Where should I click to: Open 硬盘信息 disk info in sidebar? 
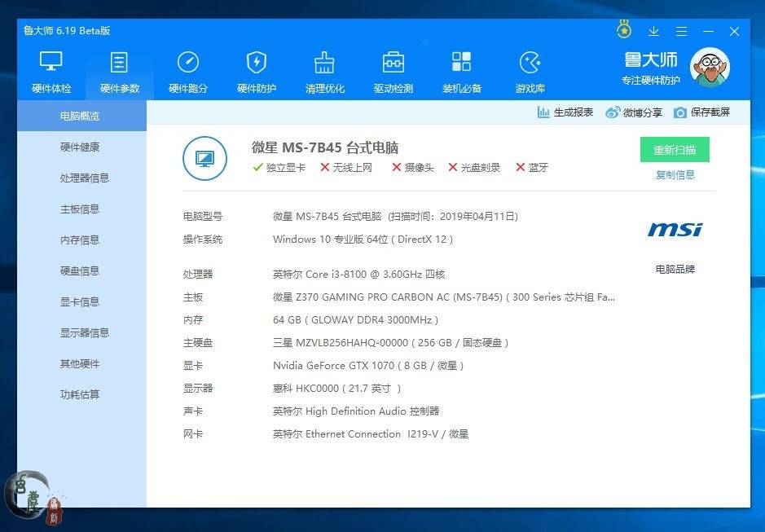pos(80,271)
